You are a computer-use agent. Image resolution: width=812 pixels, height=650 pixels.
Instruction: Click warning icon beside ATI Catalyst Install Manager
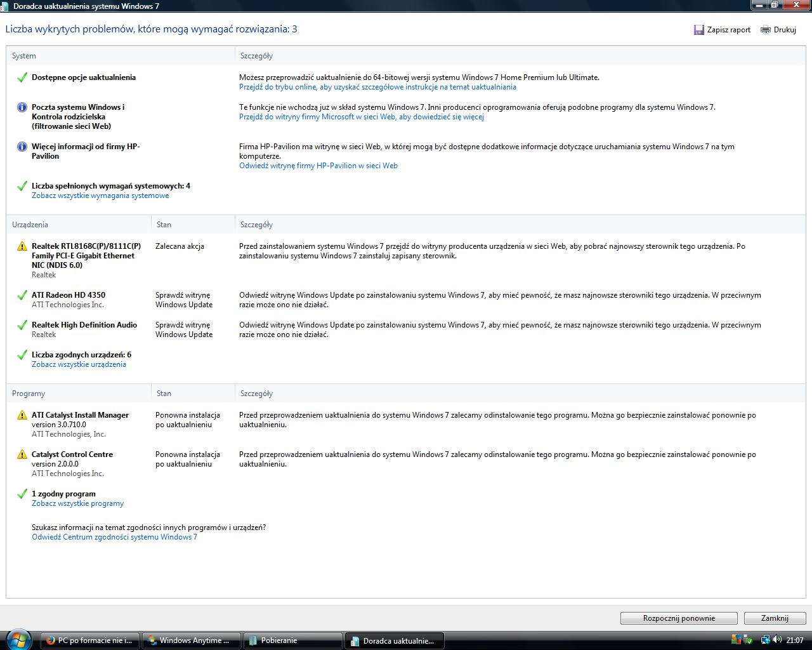click(22, 415)
